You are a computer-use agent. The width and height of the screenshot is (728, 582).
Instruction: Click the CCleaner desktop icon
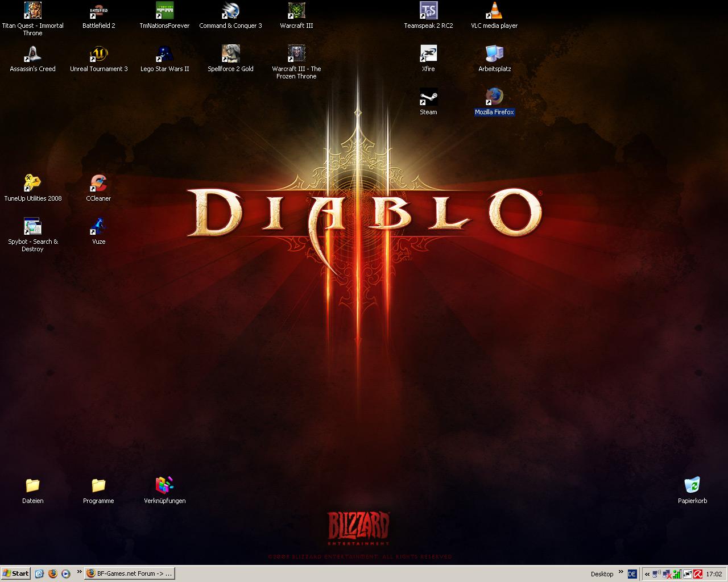point(98,184)
